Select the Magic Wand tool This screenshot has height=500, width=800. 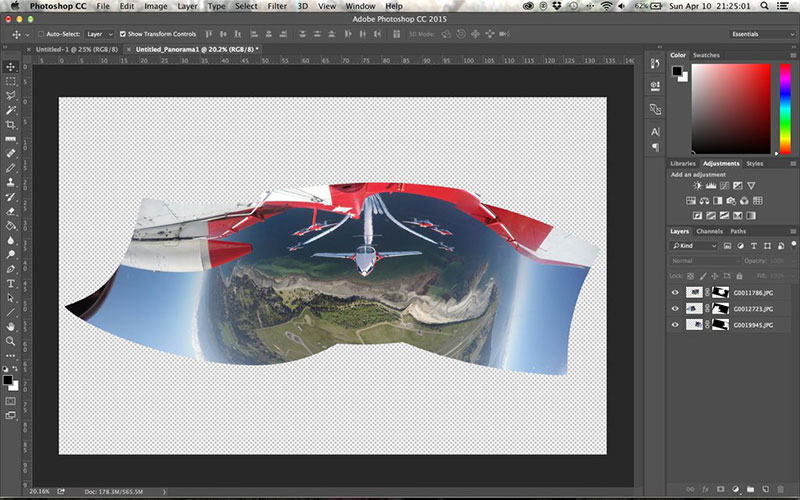pos(10,110)
